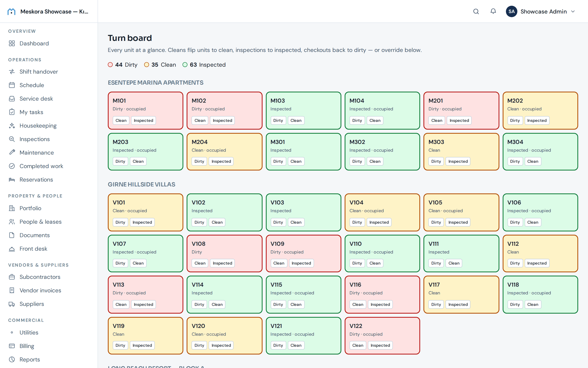The image size is (588, 368).
Task: Click the V105 unit card title
Action: coord(435,202)
